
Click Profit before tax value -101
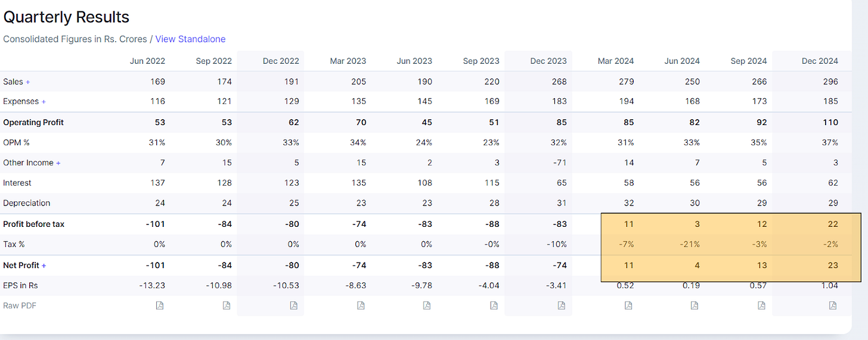click(x=156, y=224)
